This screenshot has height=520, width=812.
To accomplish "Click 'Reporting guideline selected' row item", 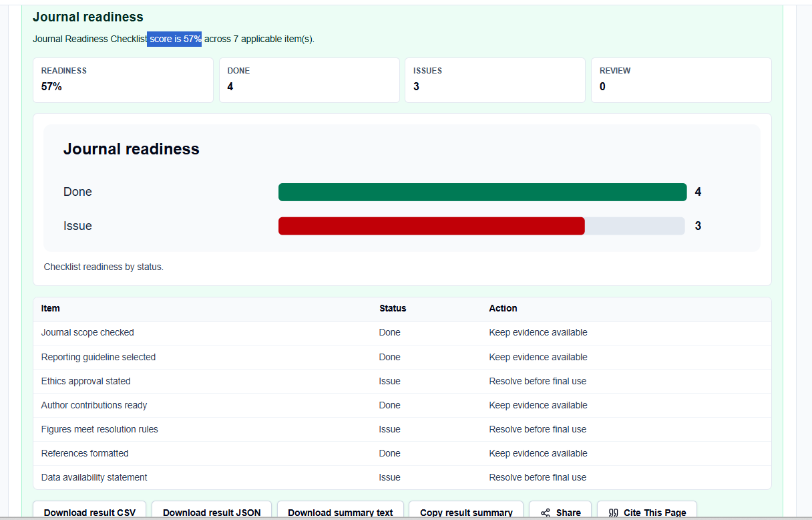I will click(98, 357).
